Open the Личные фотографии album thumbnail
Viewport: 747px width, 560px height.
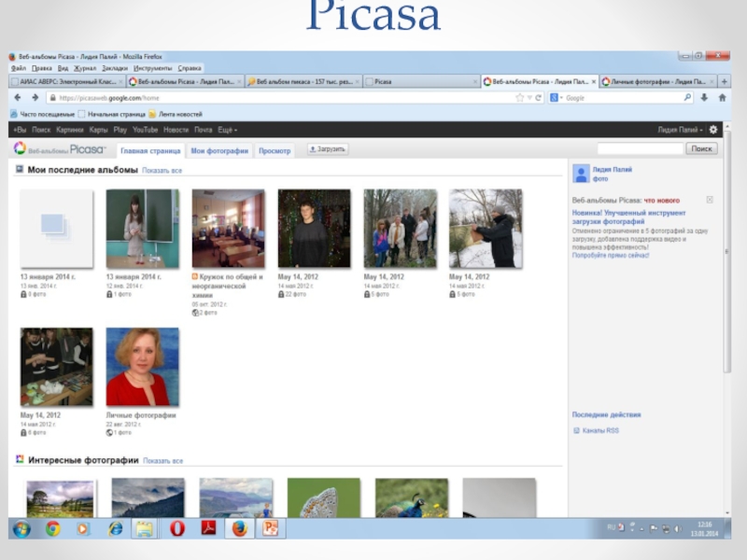[x=143, y=367]
